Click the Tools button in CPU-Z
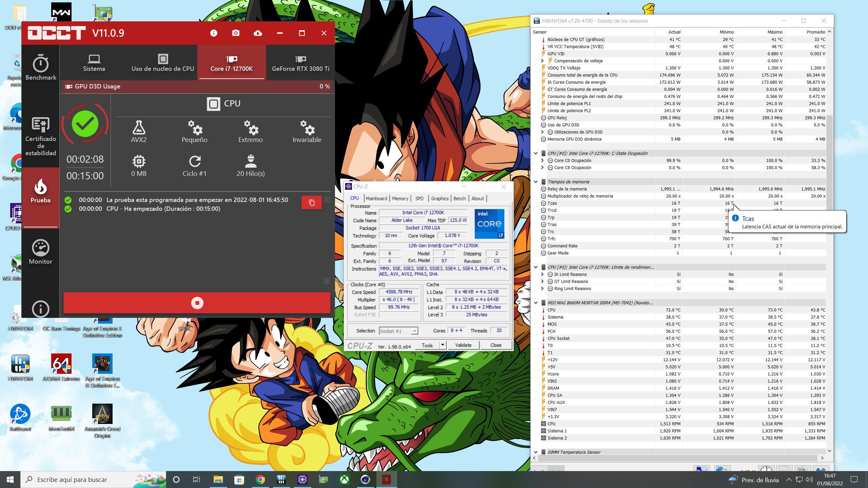 coord(427,345)
